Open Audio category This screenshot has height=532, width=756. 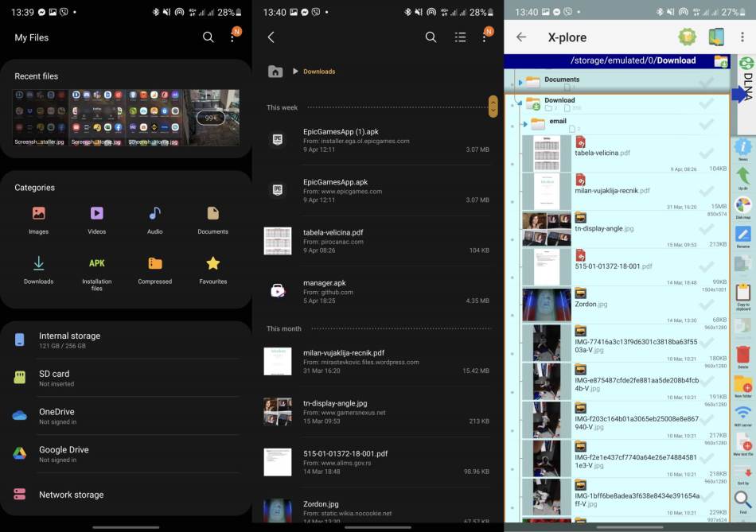154,220
